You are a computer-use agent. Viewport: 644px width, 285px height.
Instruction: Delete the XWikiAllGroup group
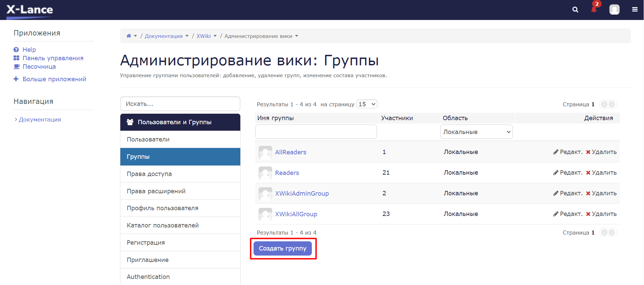[x=601, y=214]
